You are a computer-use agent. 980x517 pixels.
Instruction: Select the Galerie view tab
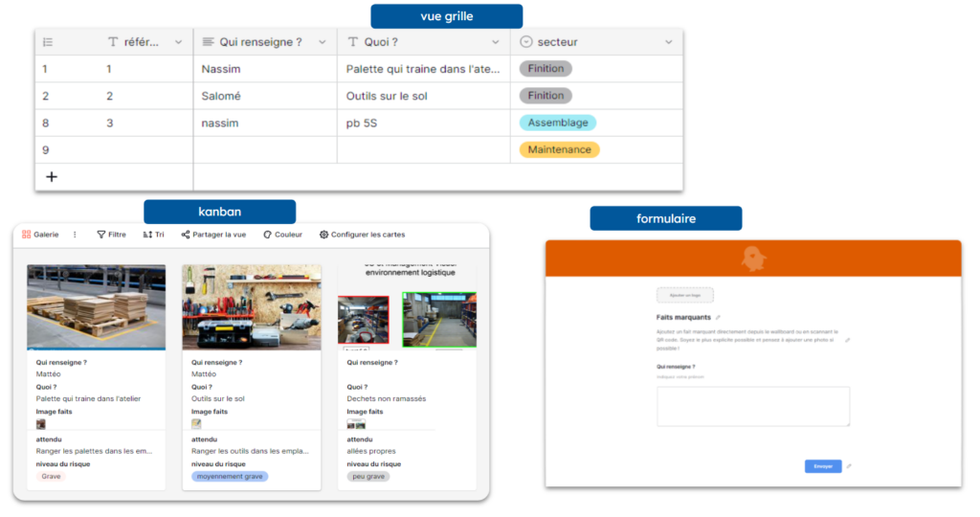point(40,235)
